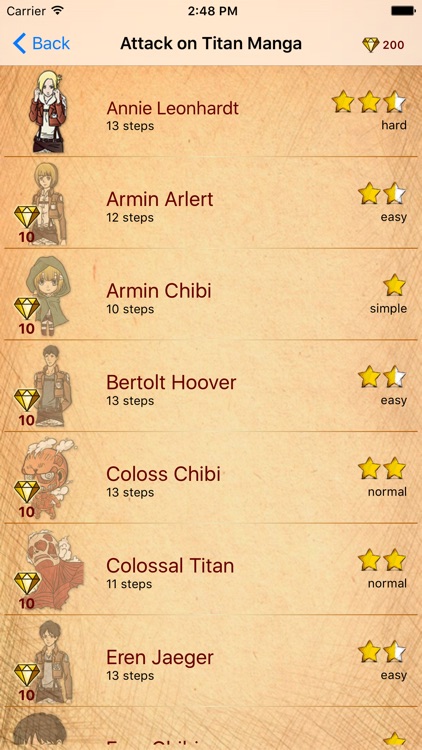Tap the Armin Chibi hooded character thumbnail
Viewport: 422px width, 750px height.
click(x=48, y=295)
